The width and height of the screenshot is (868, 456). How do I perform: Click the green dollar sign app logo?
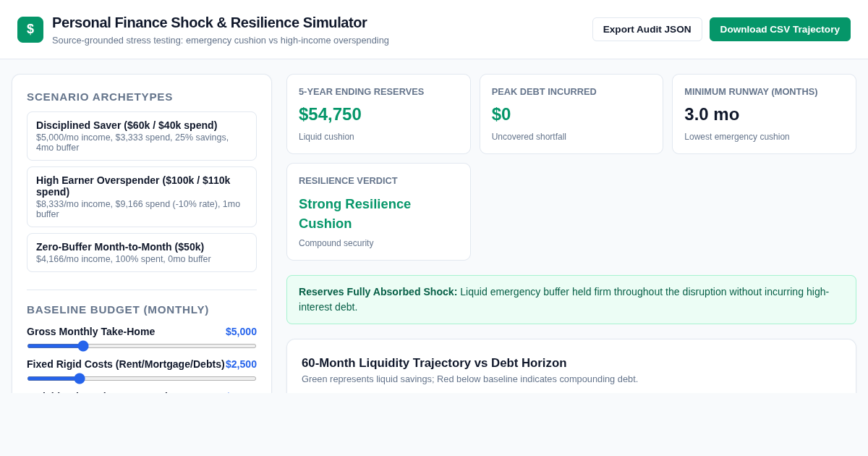[x=30, y=30]
